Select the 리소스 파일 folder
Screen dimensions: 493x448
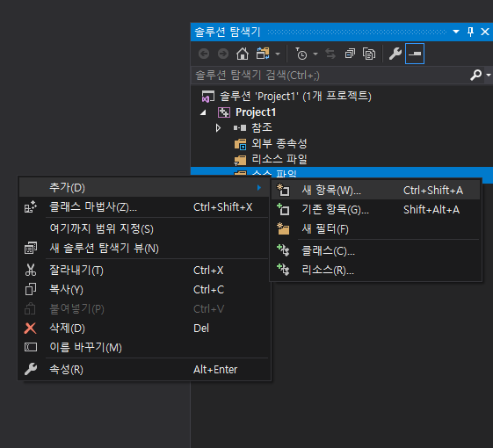(x=279, y=159)
